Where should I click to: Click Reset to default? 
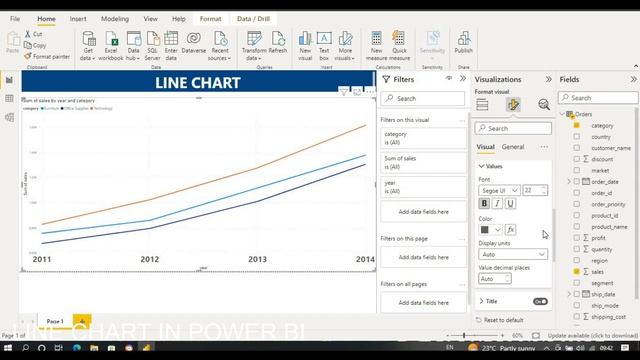pos(500,320)
